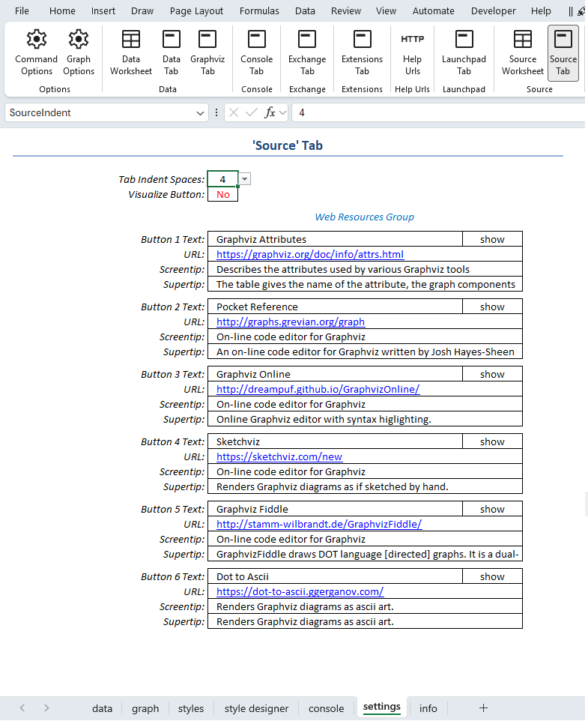Click the next sheet navigation arrow

46,708
